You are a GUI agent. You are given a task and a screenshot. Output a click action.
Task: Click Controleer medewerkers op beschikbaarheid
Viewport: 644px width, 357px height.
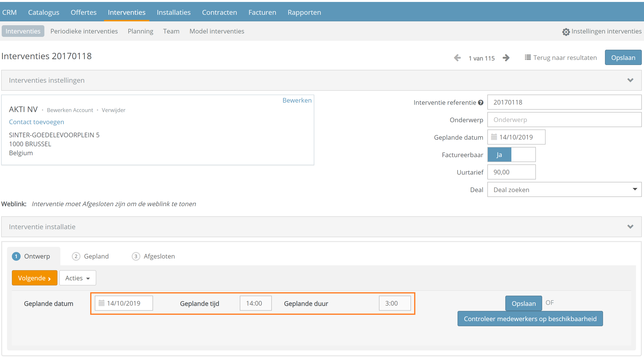(530, 319)
